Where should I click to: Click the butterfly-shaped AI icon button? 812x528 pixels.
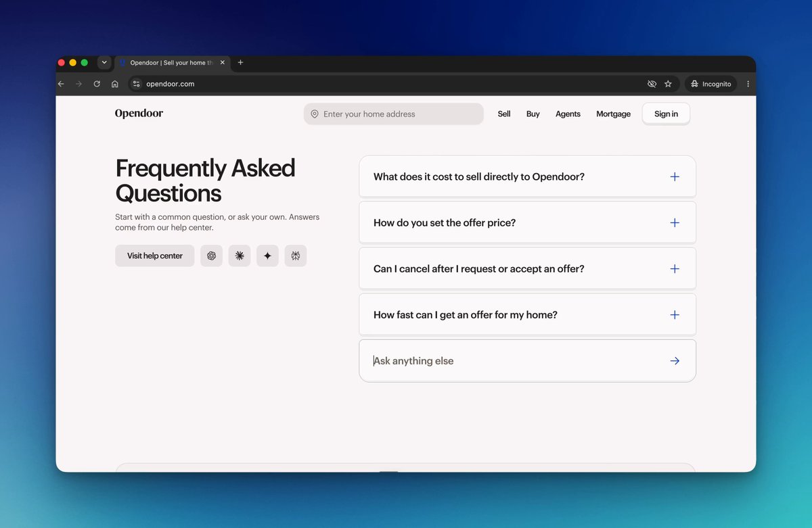tap(296, 256)
